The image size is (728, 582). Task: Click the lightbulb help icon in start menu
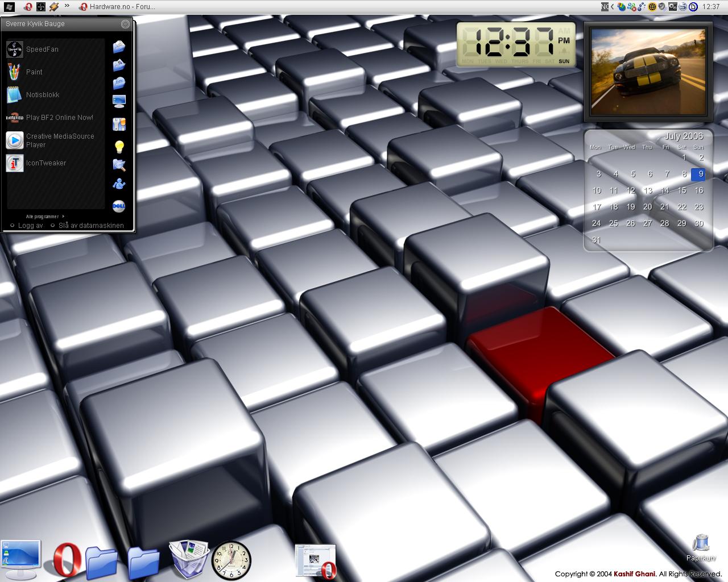119,147
